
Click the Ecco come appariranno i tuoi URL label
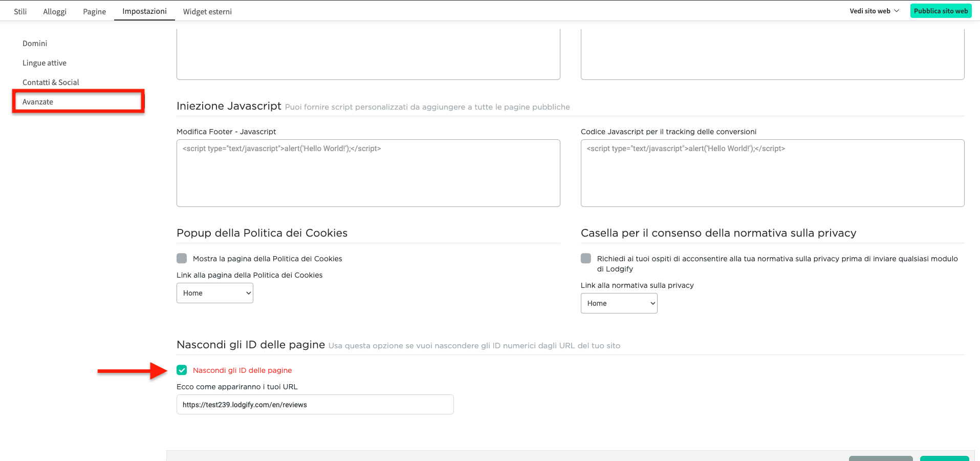click(237, 387)
